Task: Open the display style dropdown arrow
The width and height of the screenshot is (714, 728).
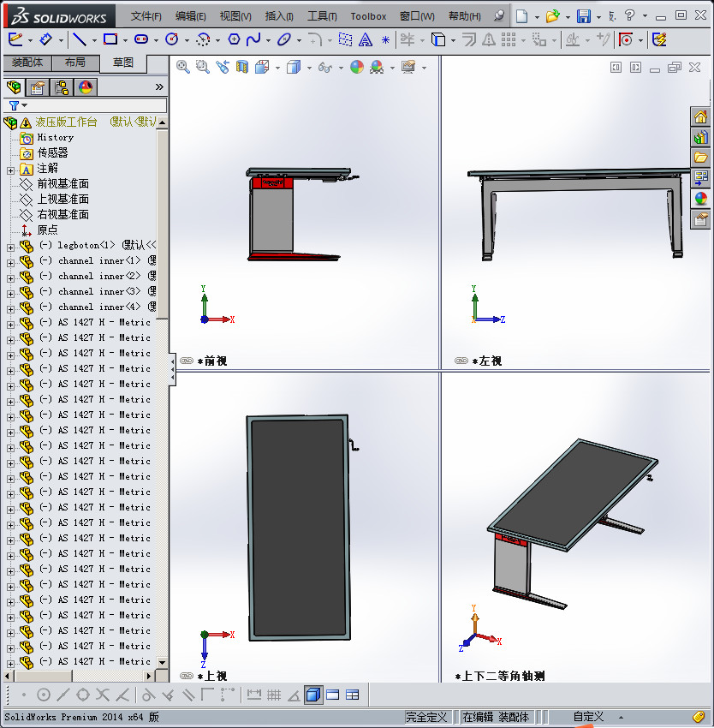Action: 309,69
